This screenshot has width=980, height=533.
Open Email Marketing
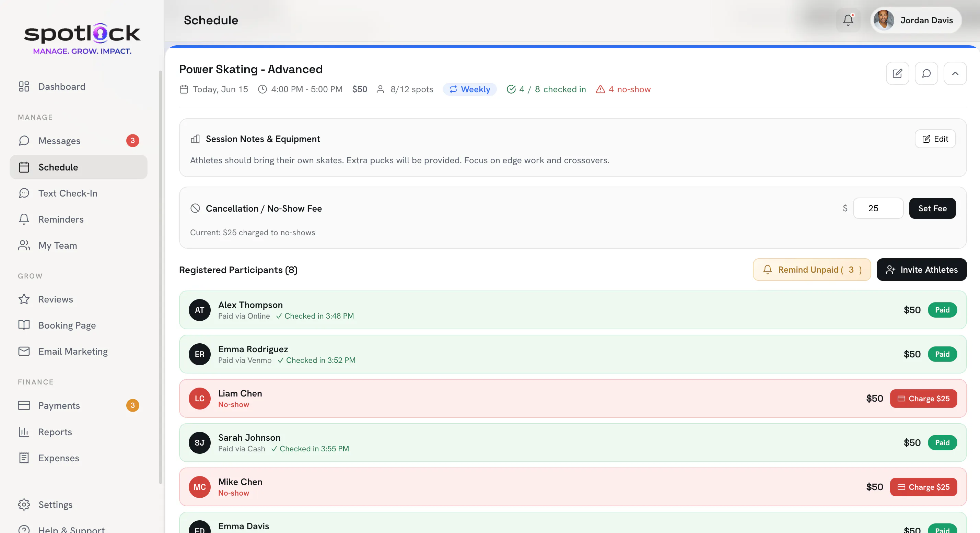pyautogui.click(x=78, y=351)
